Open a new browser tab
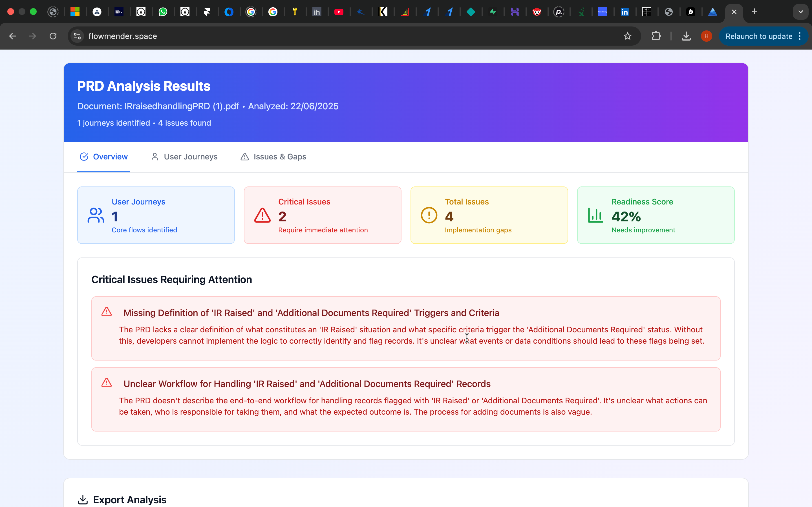The height and width of the screenshot is (507, 812). point(754,12)
